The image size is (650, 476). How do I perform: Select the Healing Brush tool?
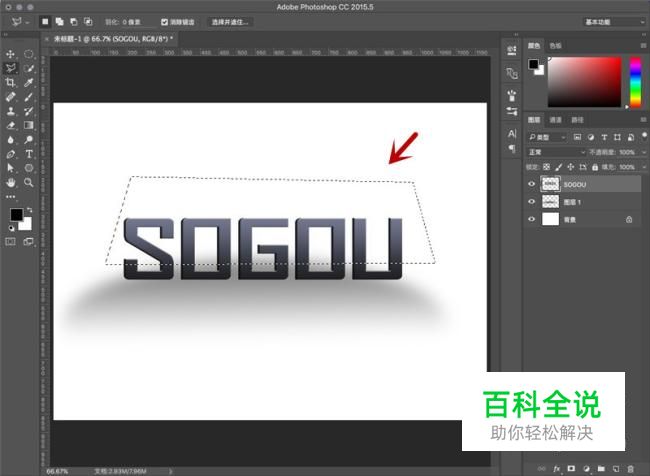coord(10,97)
